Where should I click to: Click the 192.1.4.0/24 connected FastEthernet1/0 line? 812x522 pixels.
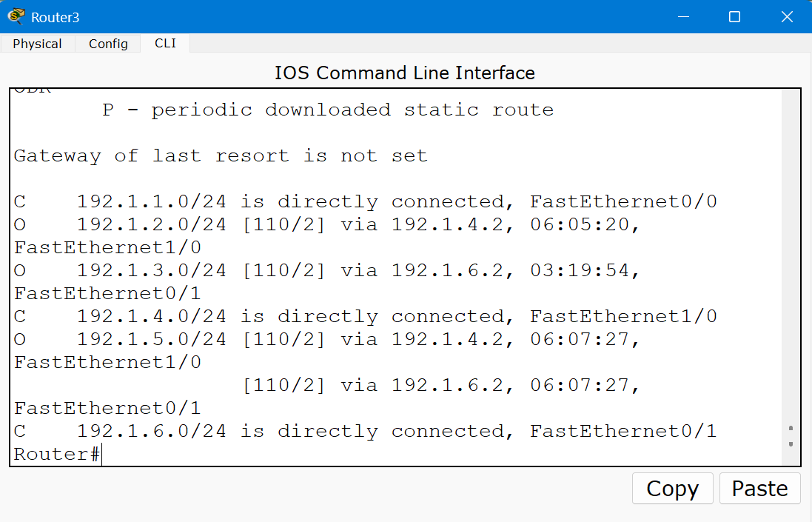click(x=365, y=316)
